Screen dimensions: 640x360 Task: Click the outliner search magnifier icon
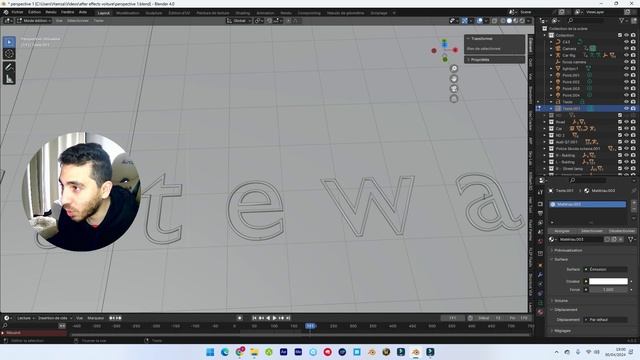coord(571,20)
